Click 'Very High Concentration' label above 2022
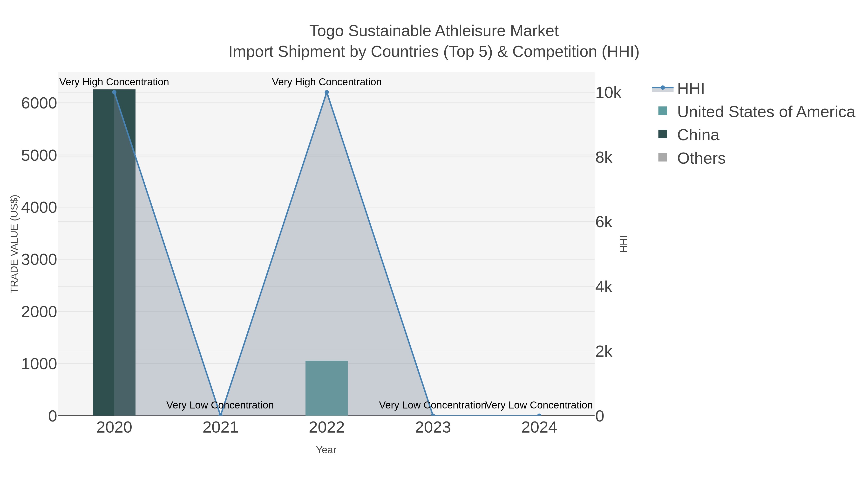Image resolution: width=868 pixels, height=488 pixels. click(327, 82)
